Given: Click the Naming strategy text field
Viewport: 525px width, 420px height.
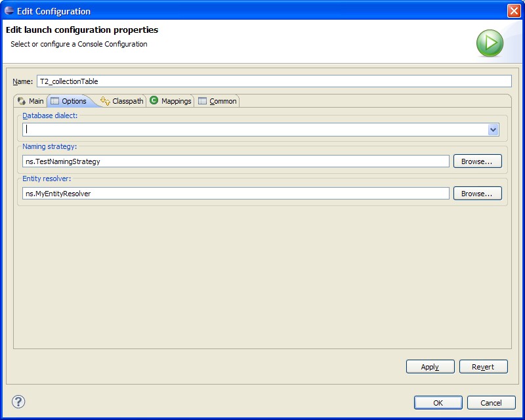Looking at the screenshot, I should tap(236, 161).
